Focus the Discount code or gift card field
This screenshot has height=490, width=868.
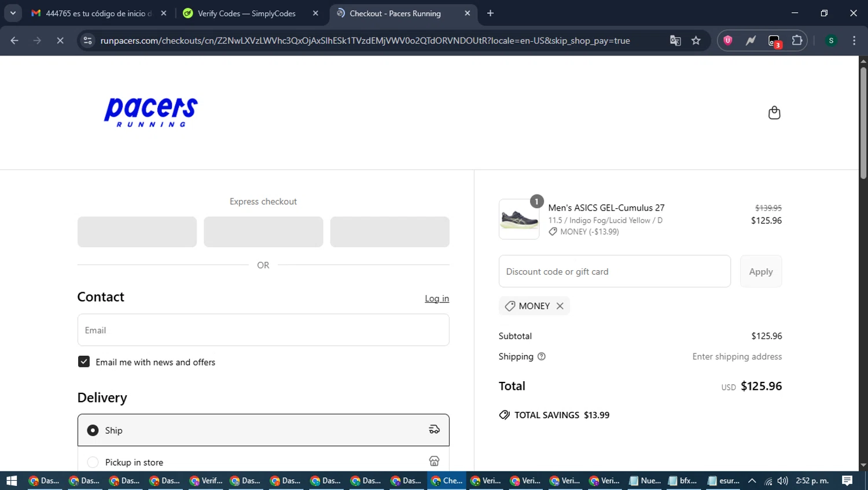click(x=615, y=271)
